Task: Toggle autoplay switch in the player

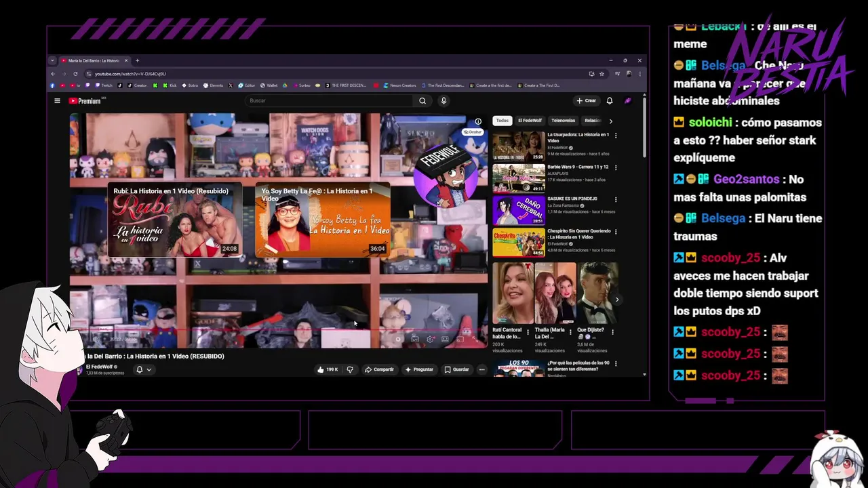Action: coord(399,339)
